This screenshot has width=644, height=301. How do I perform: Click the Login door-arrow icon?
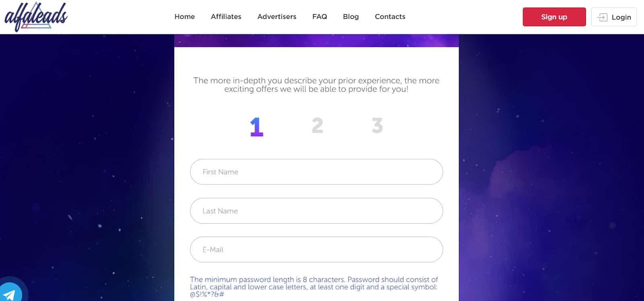(602, 17)
